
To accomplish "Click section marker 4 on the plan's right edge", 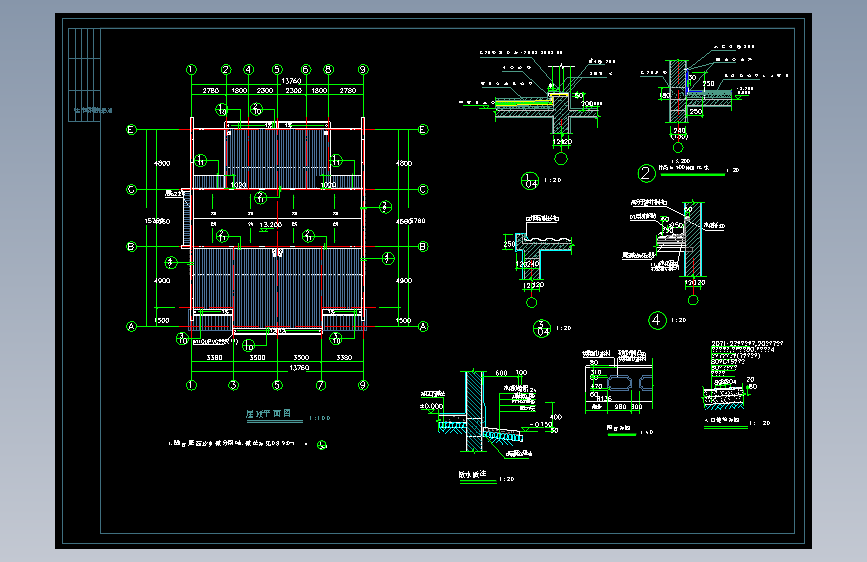I will pos(388,258).
